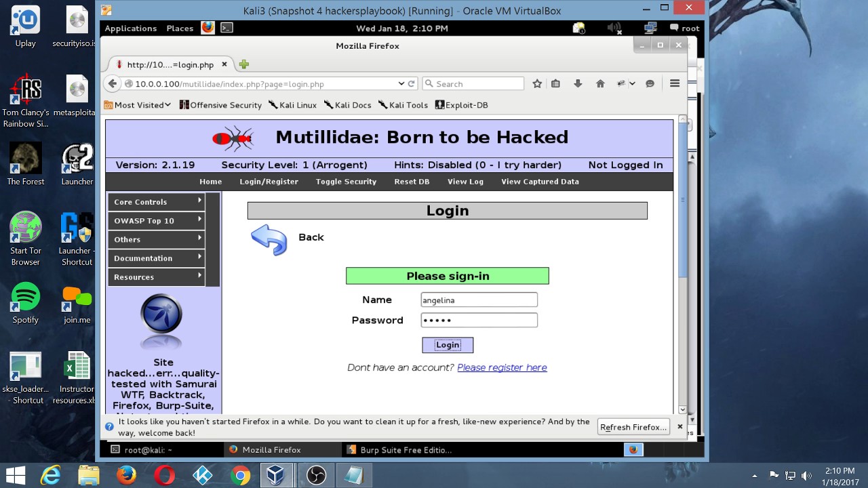
Task: Click the Refresh Firefox... button
Action: pos(633,427)
